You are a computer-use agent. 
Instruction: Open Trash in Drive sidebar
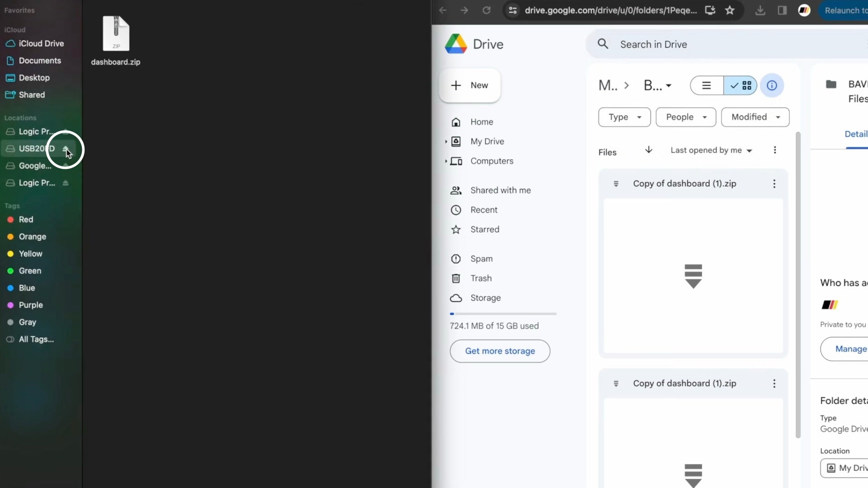481,278
